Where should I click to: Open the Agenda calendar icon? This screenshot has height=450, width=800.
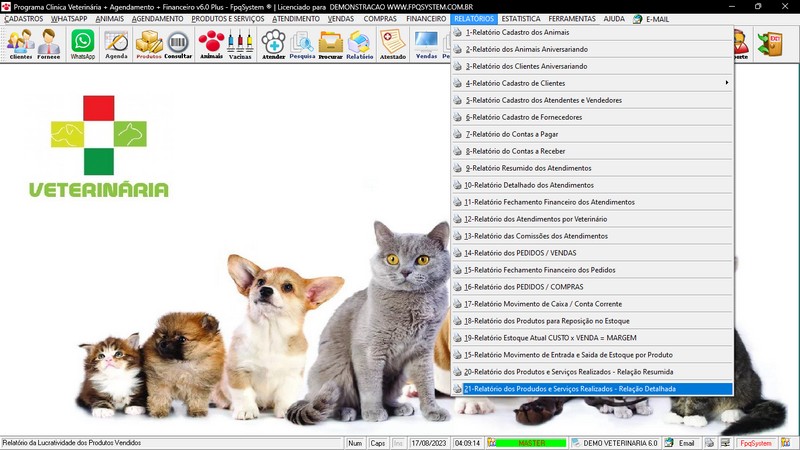(116, 44)
